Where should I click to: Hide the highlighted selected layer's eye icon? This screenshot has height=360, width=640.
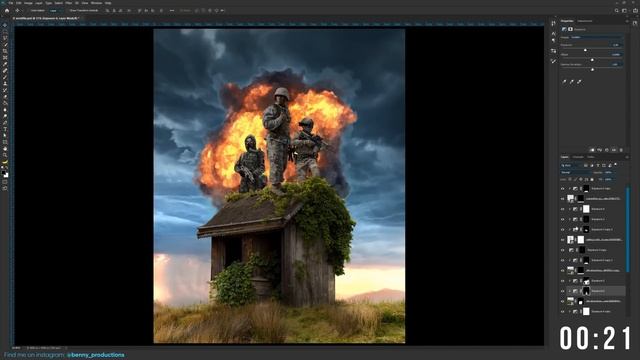[x=563, y=291]
